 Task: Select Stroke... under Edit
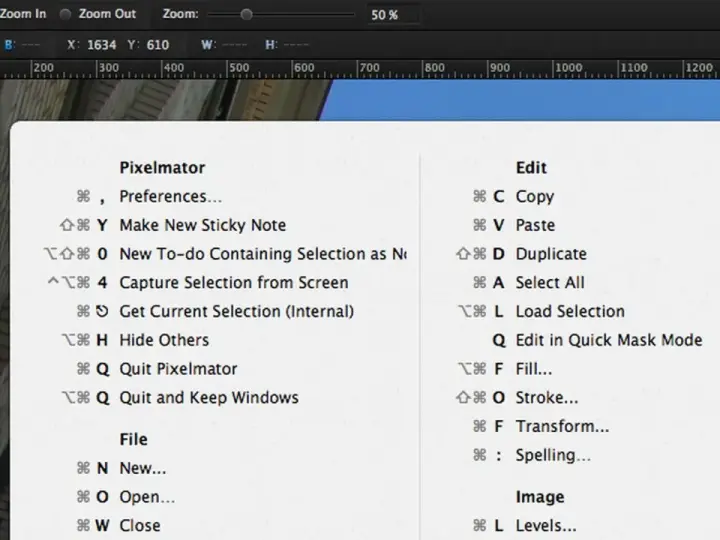pos(546,398)
